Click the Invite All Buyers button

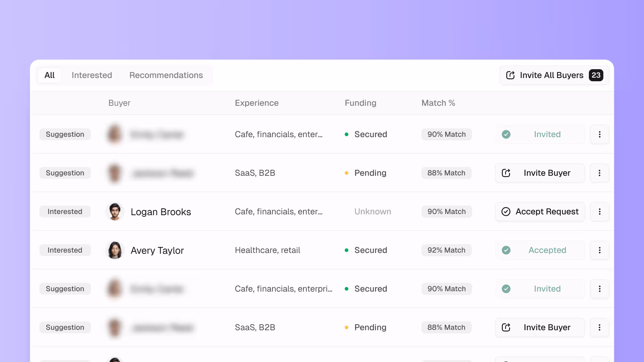(x=554, y=75)
